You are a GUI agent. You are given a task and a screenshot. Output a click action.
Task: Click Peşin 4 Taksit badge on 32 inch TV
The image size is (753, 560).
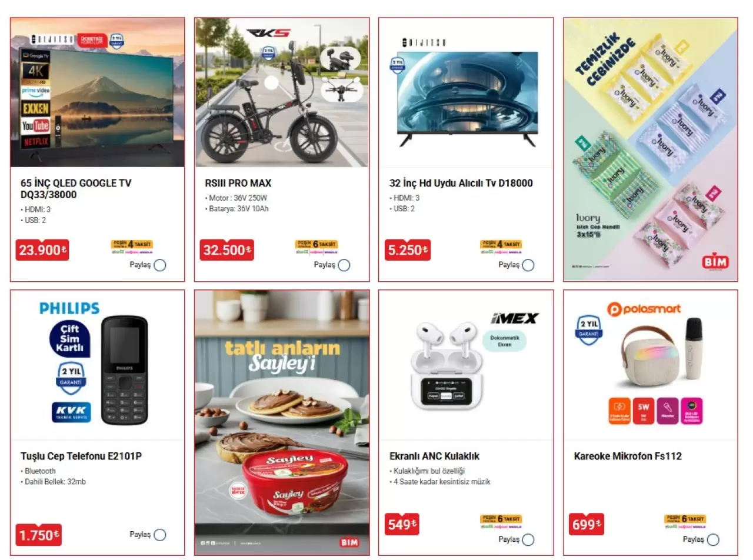(501, 247)
